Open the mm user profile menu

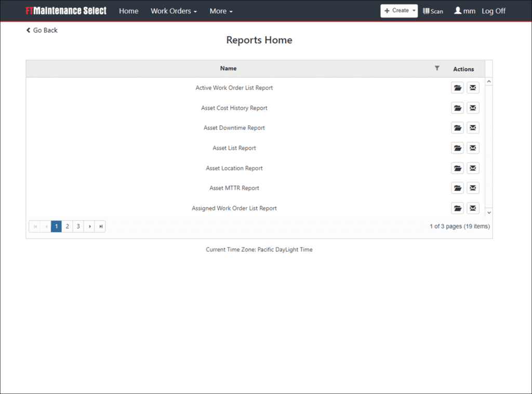pyautogui.click(x=464, y=11)
